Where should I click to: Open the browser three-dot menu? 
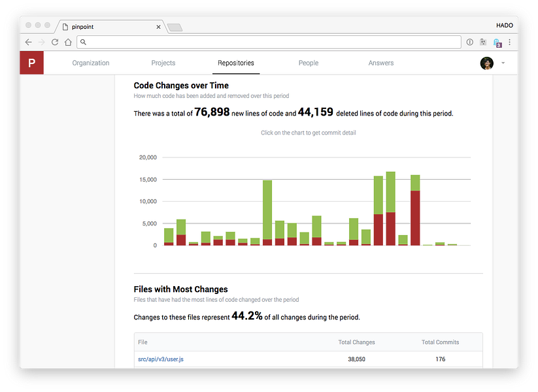tap(509, 42)
